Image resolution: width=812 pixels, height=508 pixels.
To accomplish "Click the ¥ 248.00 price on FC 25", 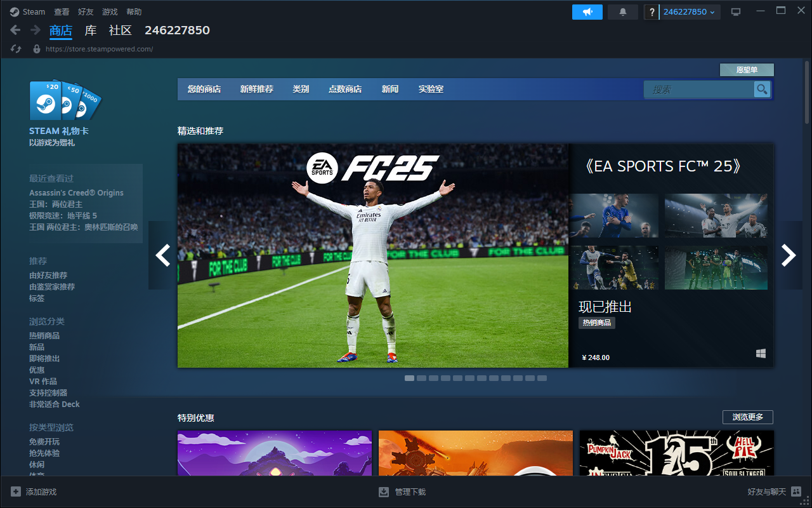I will click(596, 358).
